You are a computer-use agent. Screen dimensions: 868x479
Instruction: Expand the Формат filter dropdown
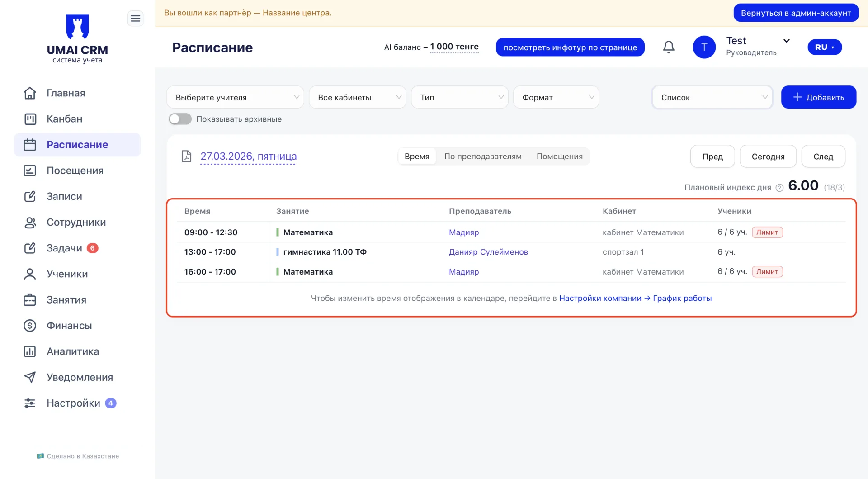tap(556, 97)
